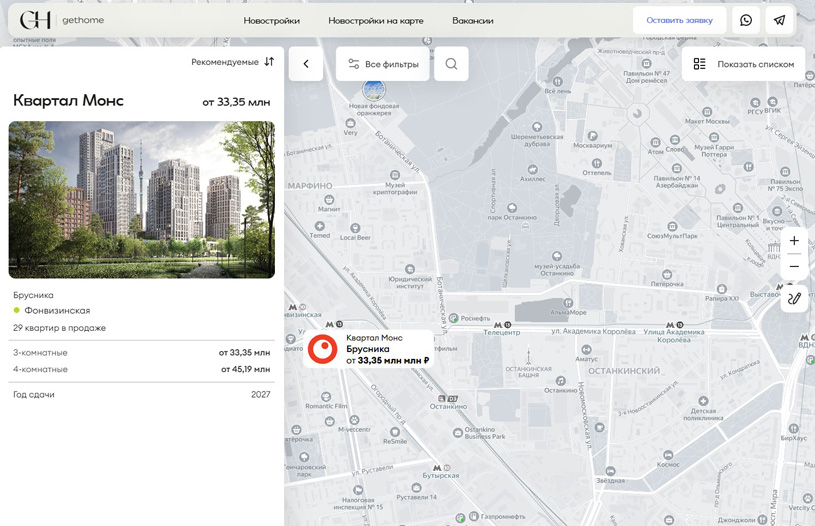Screen dimensions: 815x526
Task: Open Новостройки menu item
Action: pos(271,21)
